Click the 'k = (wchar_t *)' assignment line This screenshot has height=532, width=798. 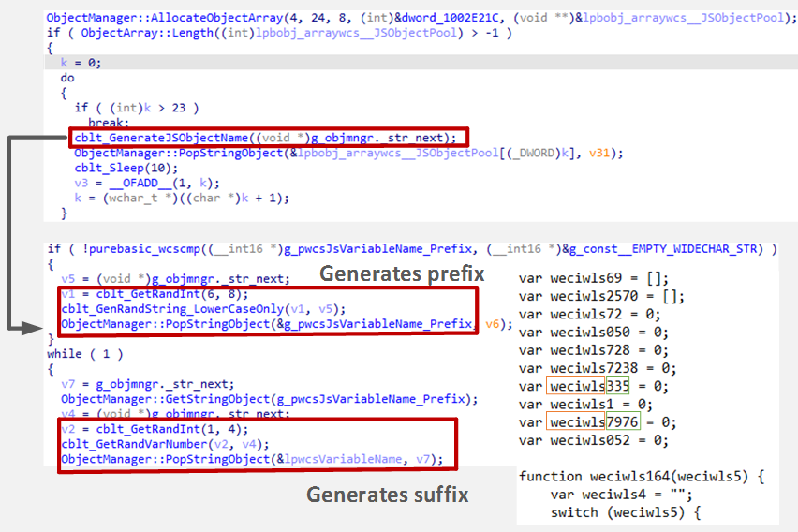(x=182, y=198)
